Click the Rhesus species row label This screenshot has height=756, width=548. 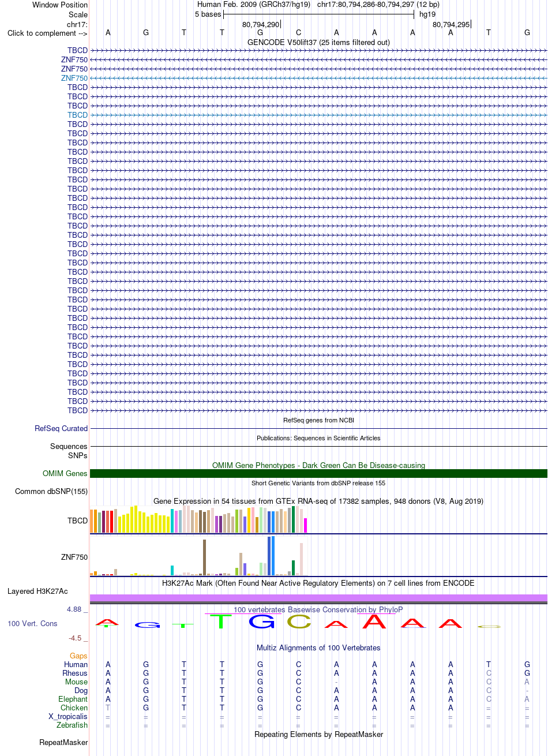75,673
